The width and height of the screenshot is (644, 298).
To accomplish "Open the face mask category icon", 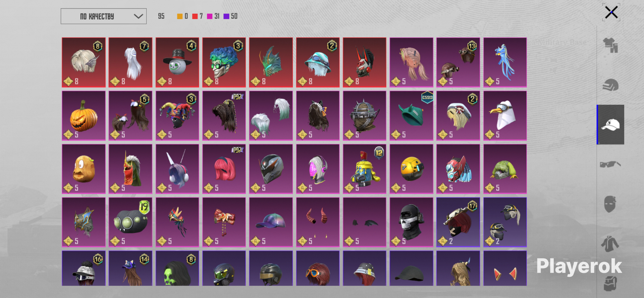I will coord(610,204).
